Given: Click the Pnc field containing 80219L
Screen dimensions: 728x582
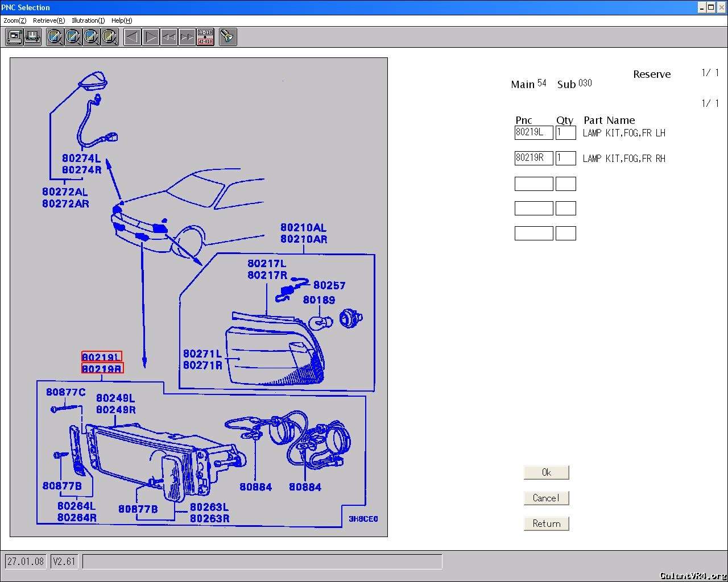Looking at the screenshot, I should [533, 133].
